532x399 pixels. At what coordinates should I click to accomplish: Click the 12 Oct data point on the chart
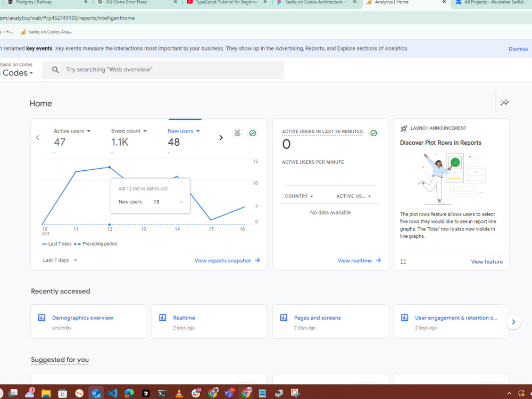(109, 167)
